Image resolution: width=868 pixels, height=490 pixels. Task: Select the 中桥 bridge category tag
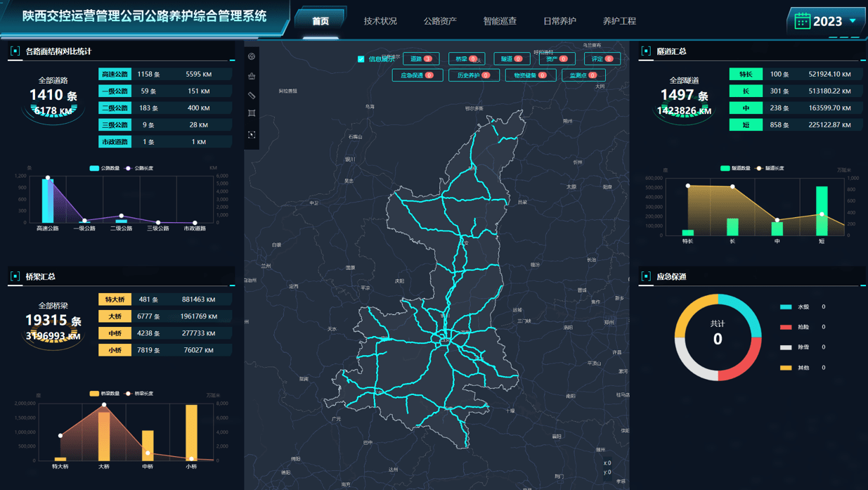click(x=115, y=333)
